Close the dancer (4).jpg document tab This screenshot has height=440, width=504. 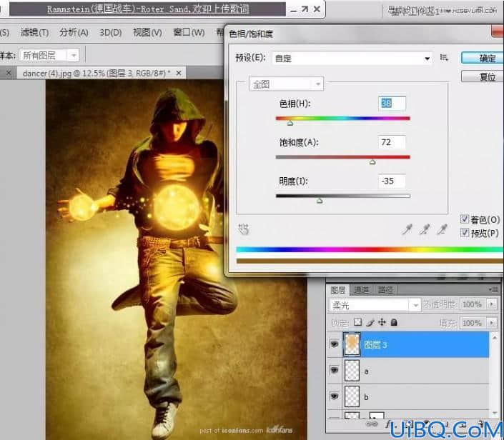click(179, 74)
